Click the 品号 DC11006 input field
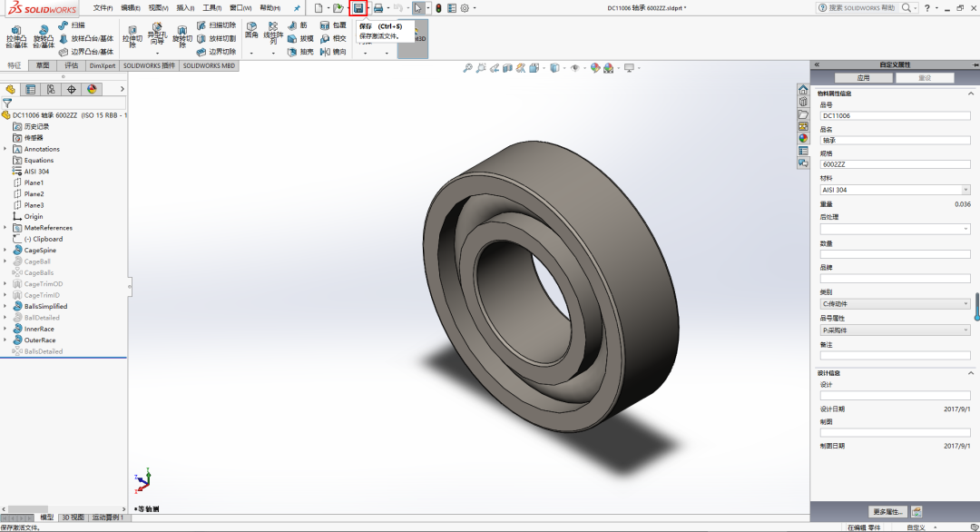 pos(895,115)
